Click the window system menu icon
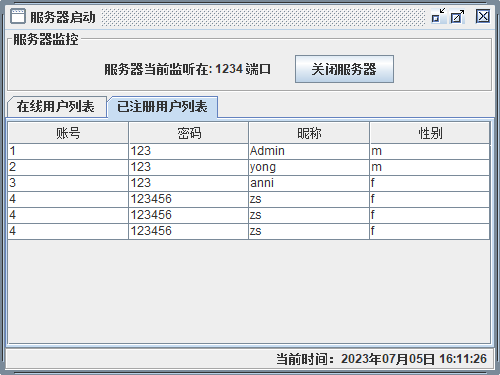The width and height of the screenshot is (500, 375). coord(18,16)
